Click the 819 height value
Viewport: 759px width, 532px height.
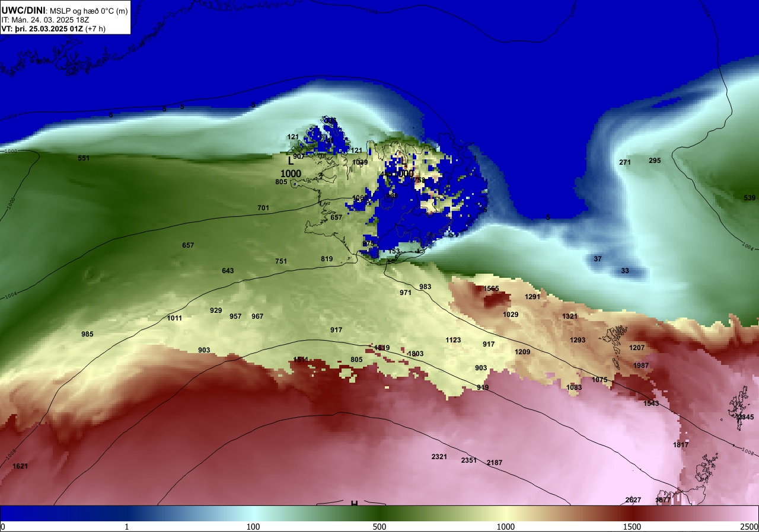[327, 259]
